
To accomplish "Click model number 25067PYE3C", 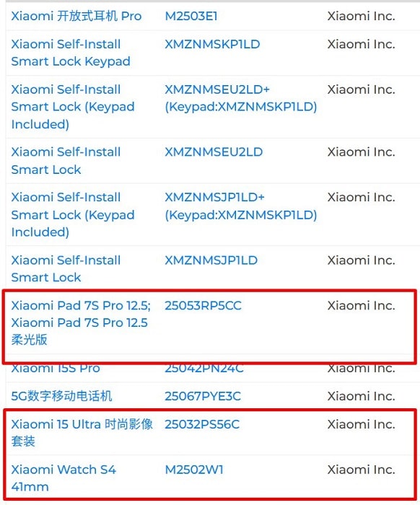I will coord(203,396).
